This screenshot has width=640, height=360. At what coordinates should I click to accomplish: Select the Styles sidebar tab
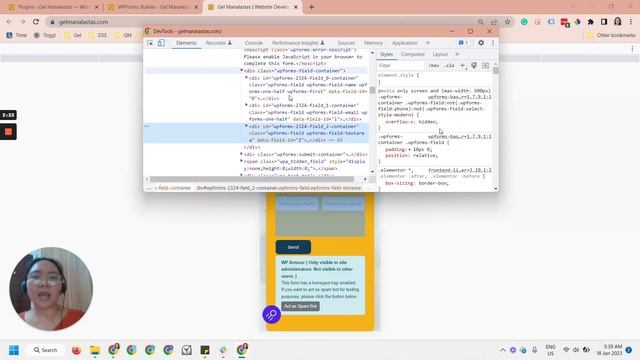coord(386,54)
